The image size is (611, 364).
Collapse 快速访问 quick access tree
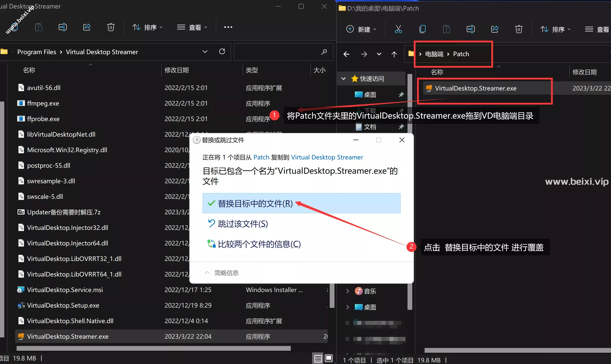point(344,79)
